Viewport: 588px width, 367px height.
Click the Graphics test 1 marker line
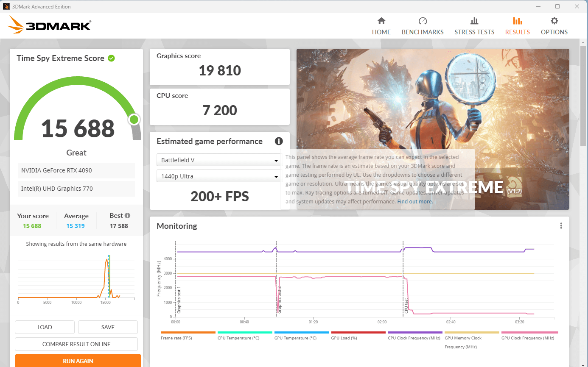176,279
